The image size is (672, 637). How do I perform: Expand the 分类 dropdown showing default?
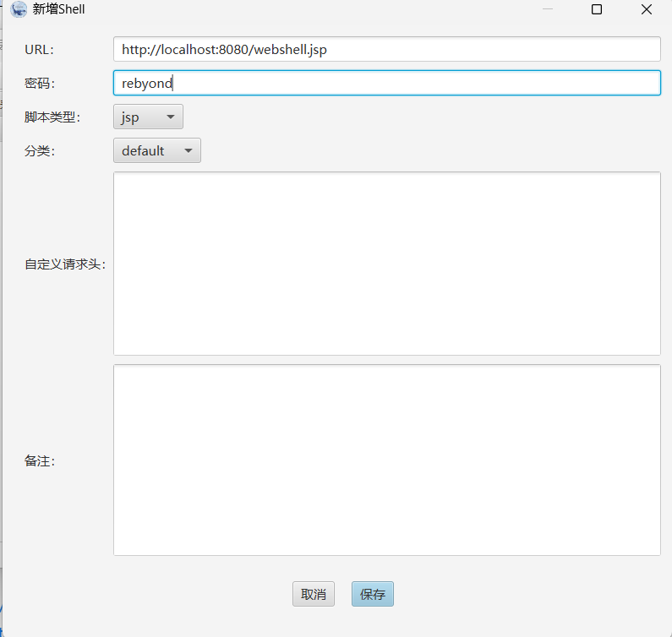(156, 151)
